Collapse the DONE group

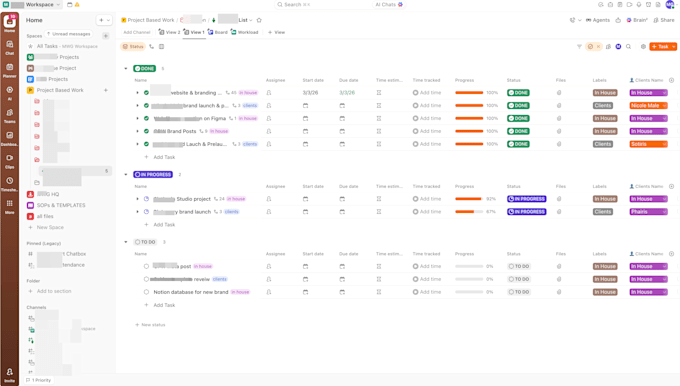[x=126, y=69]
